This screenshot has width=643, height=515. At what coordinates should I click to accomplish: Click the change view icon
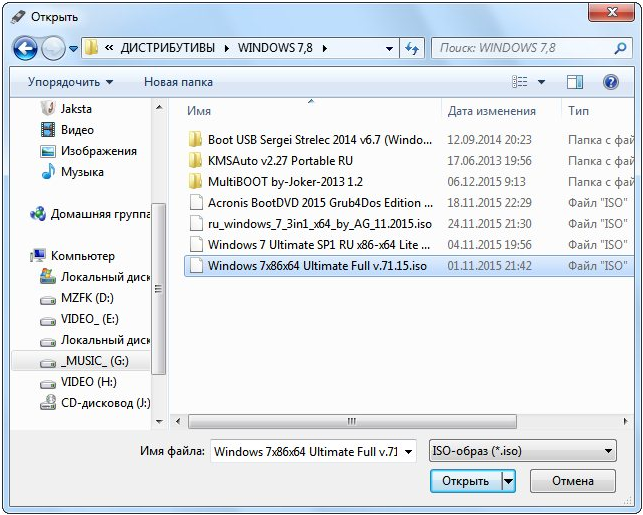[520, 82]
